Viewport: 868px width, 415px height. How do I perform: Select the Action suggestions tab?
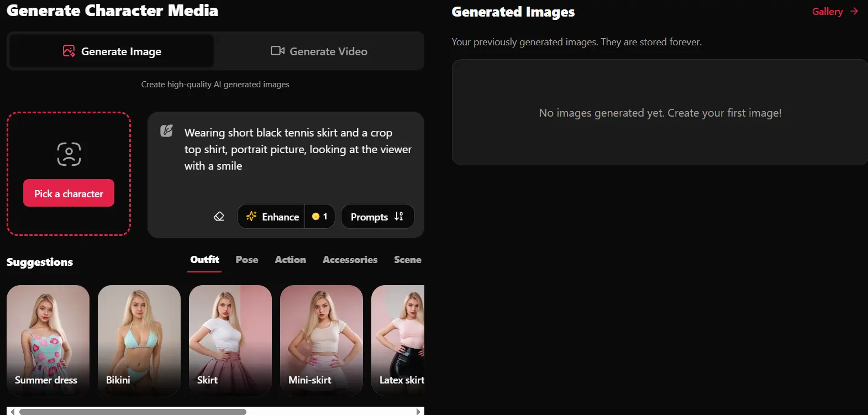click(291, 260)
